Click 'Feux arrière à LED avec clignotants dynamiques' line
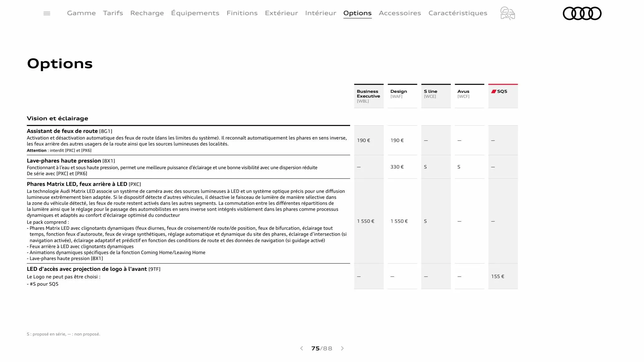 click(80, 246)
